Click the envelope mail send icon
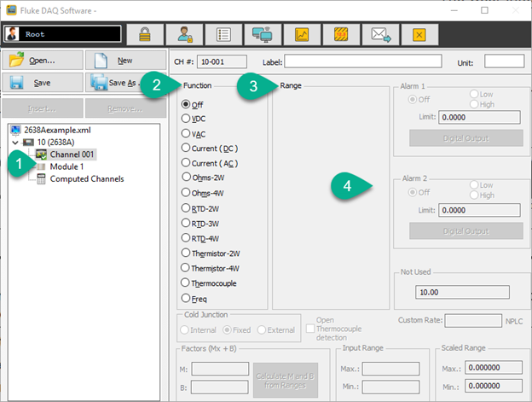Image resolution: width=532 pixels, height=402 pixels. [381, 34]
